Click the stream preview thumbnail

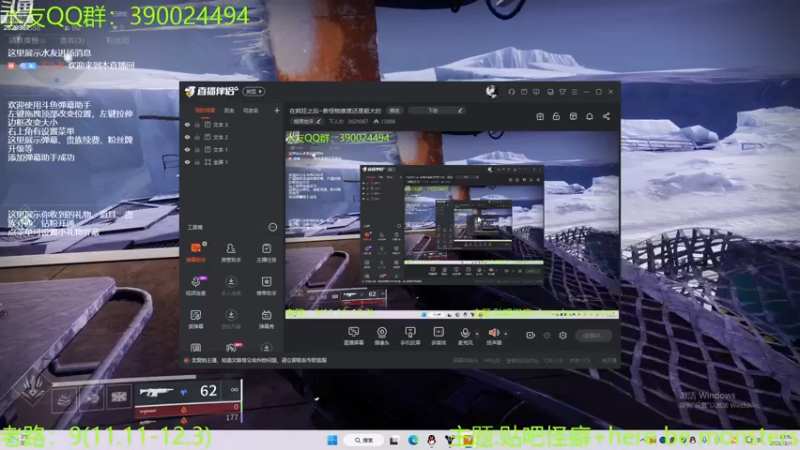(x=452, y=225)
